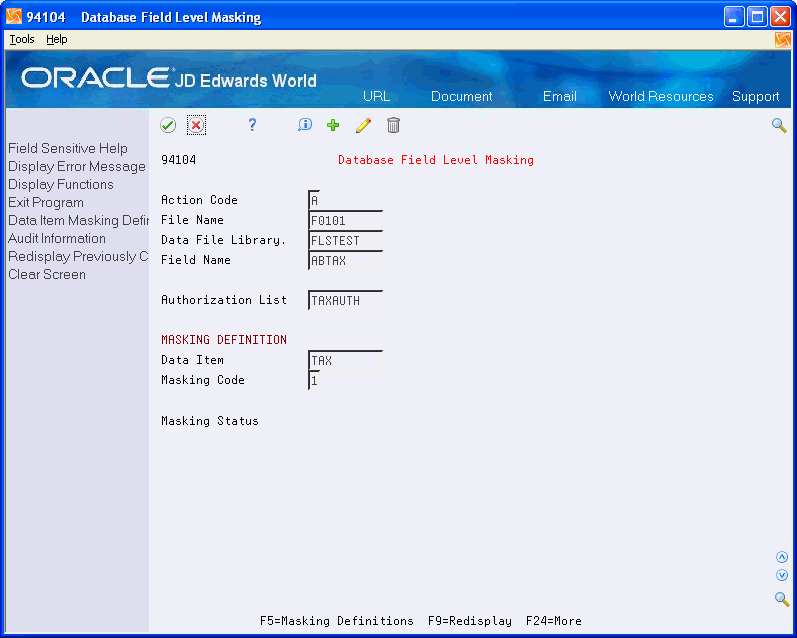Viewport: 797px width, 638px height.
Task: Maximize the window
Action: 757,17
